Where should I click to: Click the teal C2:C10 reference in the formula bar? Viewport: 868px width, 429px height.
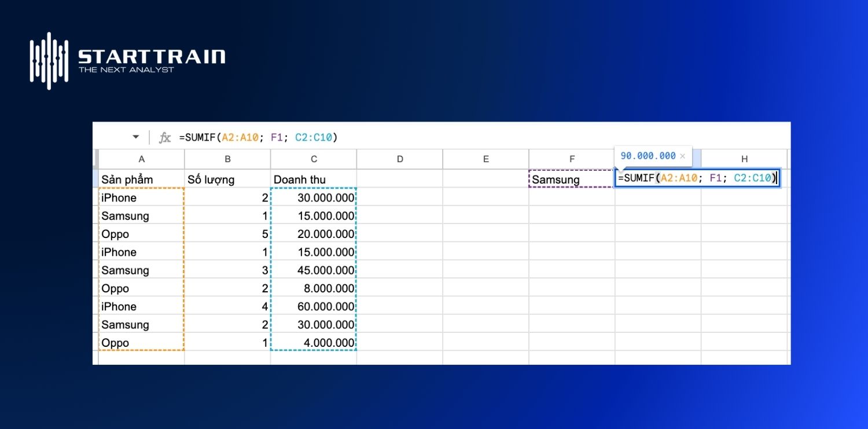point(314,137)
